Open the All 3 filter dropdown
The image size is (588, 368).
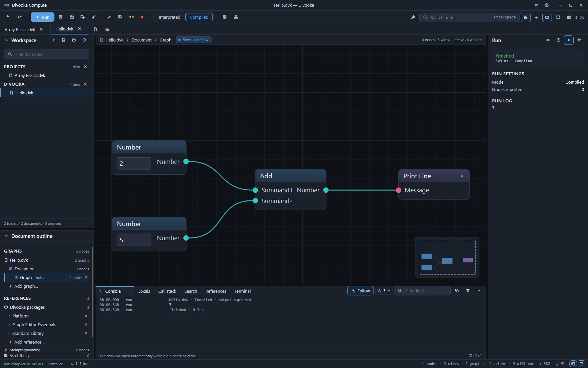click(384, 291)
